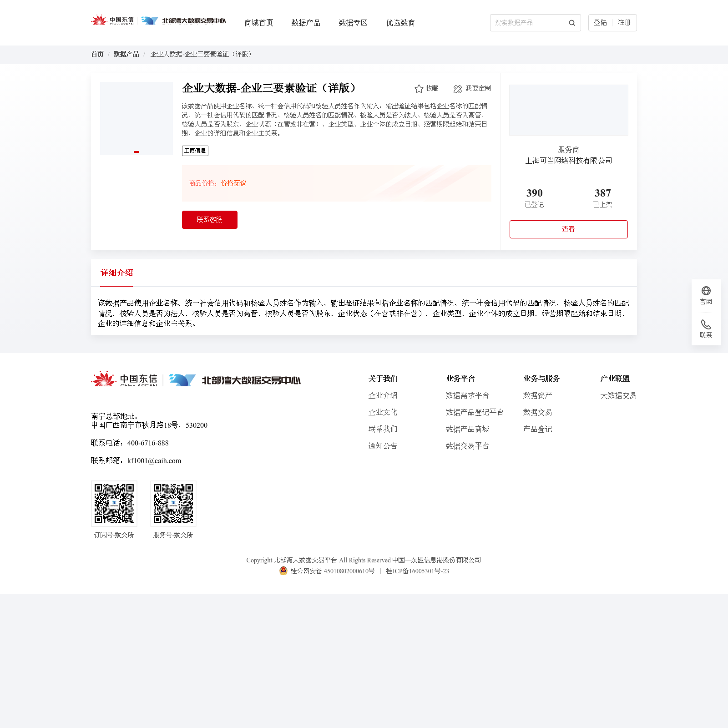Open 商城首页 in navigation
This screenshot has height=728, width=728.
[259, 23]
